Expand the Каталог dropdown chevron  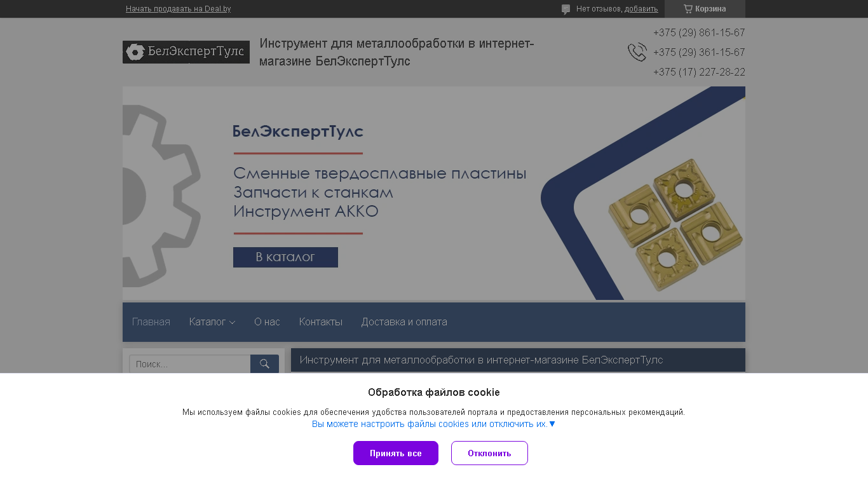(233, 323)
